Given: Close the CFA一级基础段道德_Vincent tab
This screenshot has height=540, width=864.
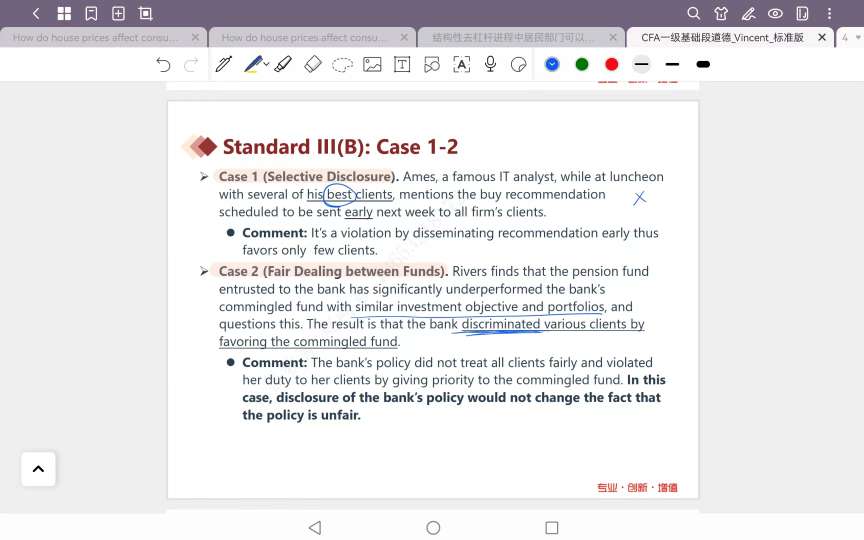Looking at the screenshot, I should [822, 37].
